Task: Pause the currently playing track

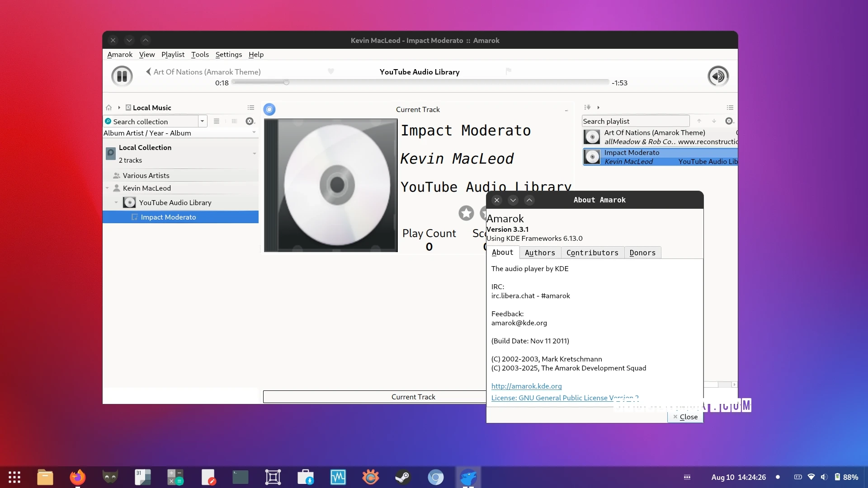Action: 121,76
